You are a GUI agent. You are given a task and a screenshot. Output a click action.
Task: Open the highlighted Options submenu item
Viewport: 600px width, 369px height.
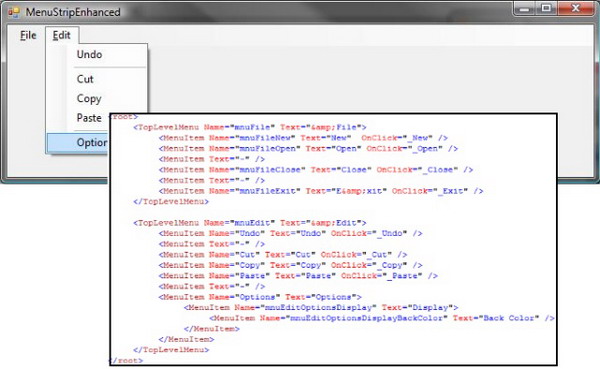click(x=78, y=142)
